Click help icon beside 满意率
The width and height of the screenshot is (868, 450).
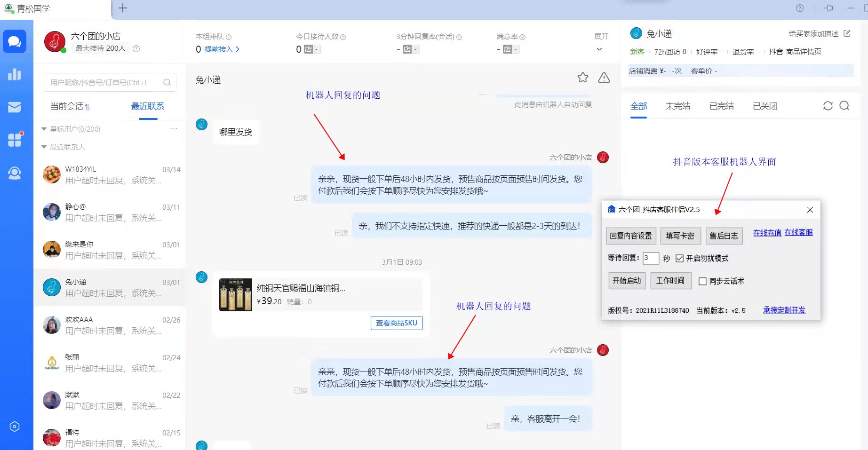click(523, 37)
